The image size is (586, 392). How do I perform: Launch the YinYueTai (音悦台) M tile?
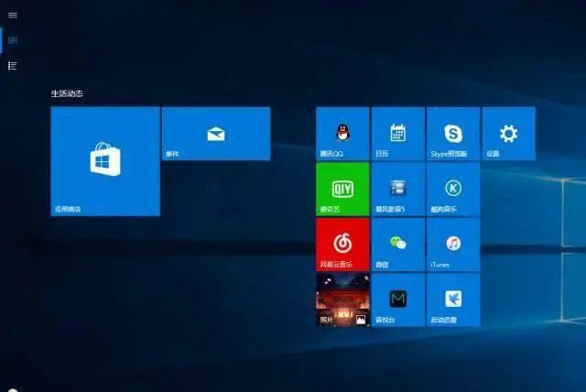coord(398,299)
